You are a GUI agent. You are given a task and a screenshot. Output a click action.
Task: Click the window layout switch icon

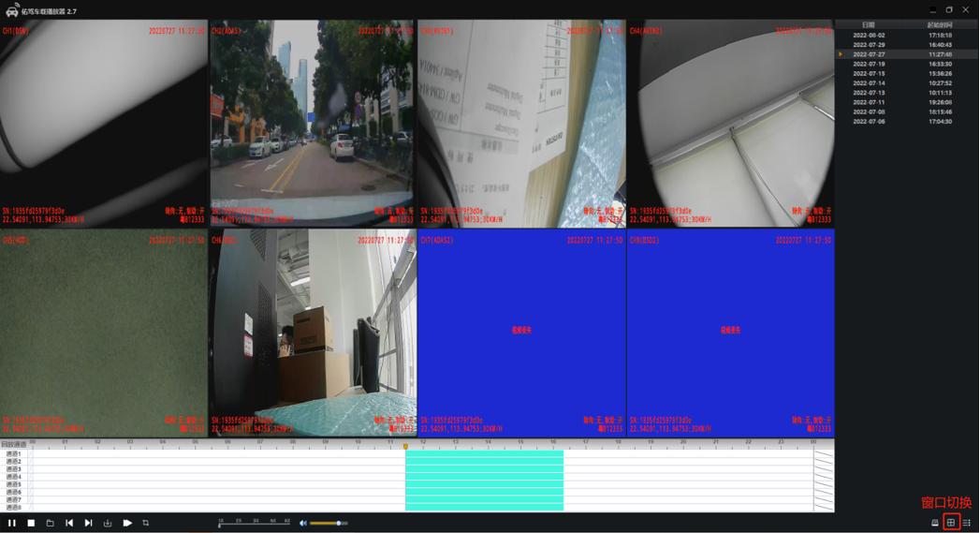(951, 523)
